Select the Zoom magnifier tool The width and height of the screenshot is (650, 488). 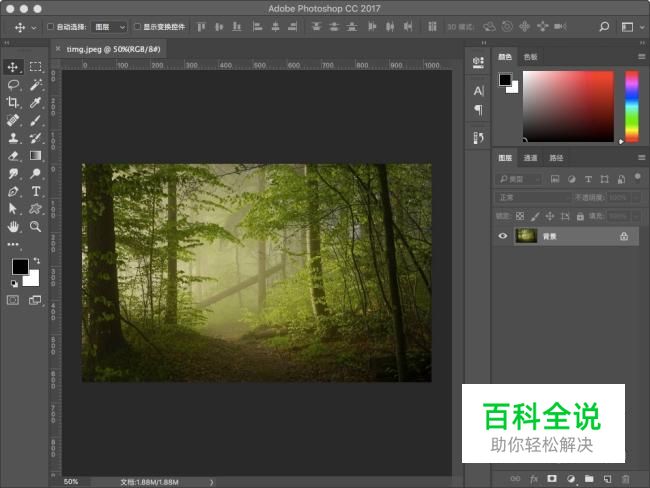(35, 227)
